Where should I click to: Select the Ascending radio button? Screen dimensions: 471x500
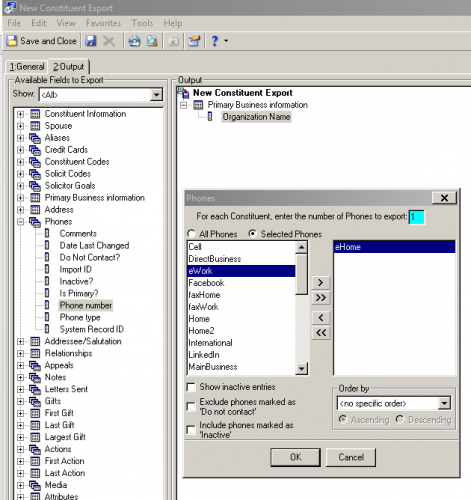[x=343, y=419]
